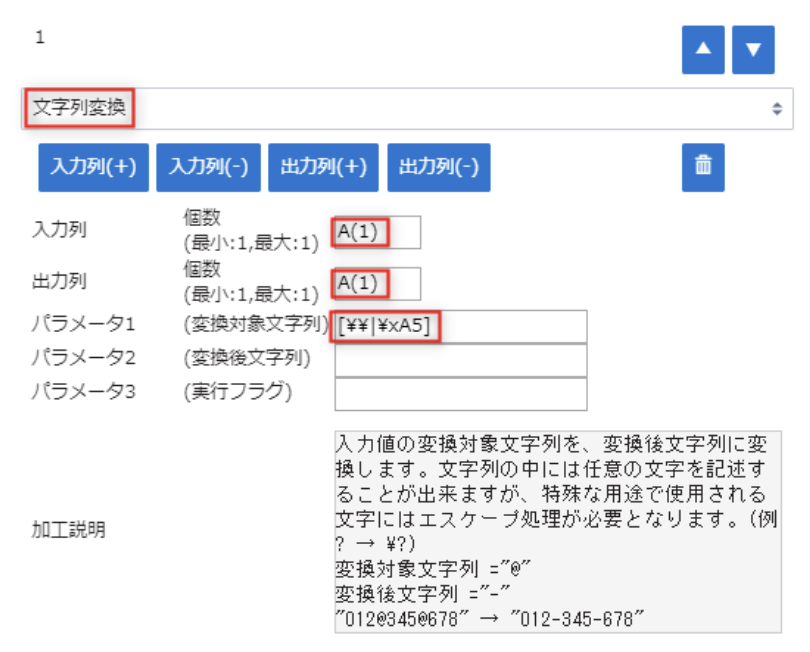
Task: Click the 入力列 field containing A(1)
Action: coord(377,231)
